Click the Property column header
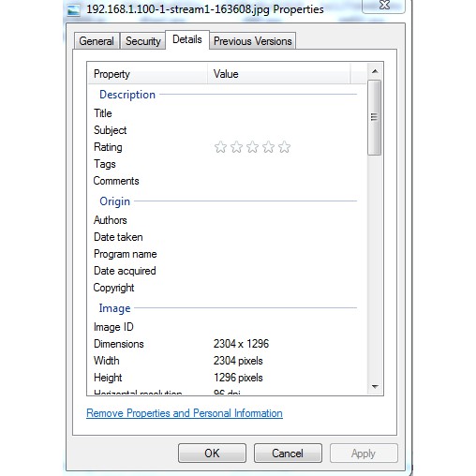Screen dimensions: 476x476 tap(148, 74)
